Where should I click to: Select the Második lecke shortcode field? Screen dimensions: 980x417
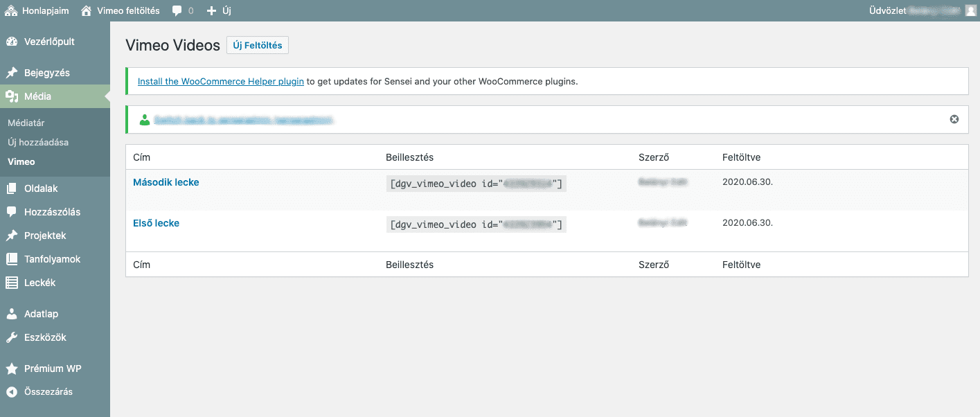476,184
